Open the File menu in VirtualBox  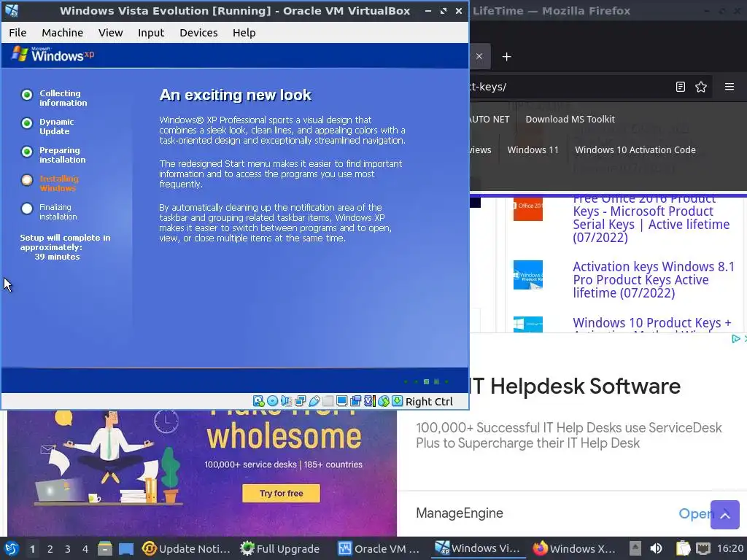[x=18, y=33]
